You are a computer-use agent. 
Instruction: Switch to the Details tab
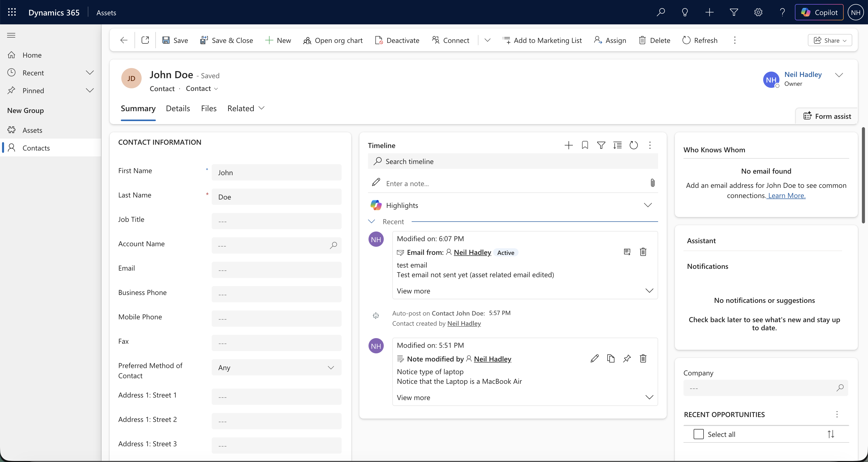(178, 108)
